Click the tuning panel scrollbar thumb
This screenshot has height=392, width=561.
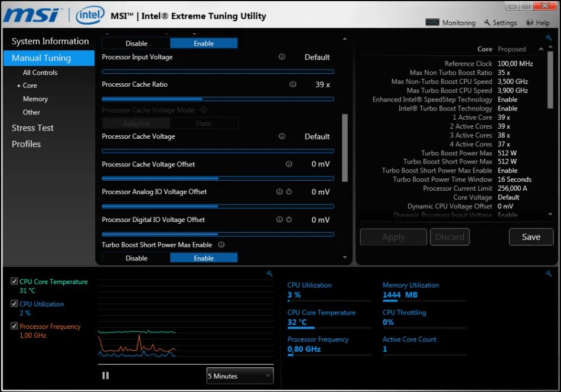click(345, 148)
